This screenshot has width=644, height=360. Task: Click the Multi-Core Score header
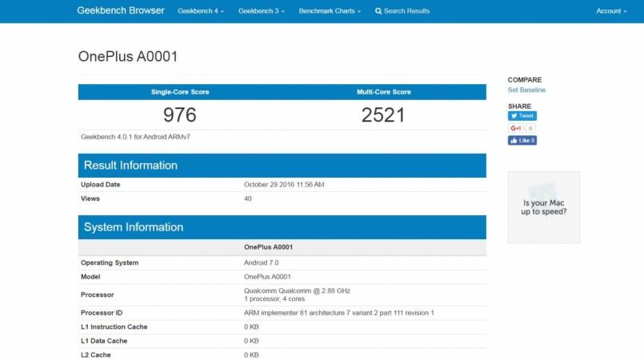(384, 92)
